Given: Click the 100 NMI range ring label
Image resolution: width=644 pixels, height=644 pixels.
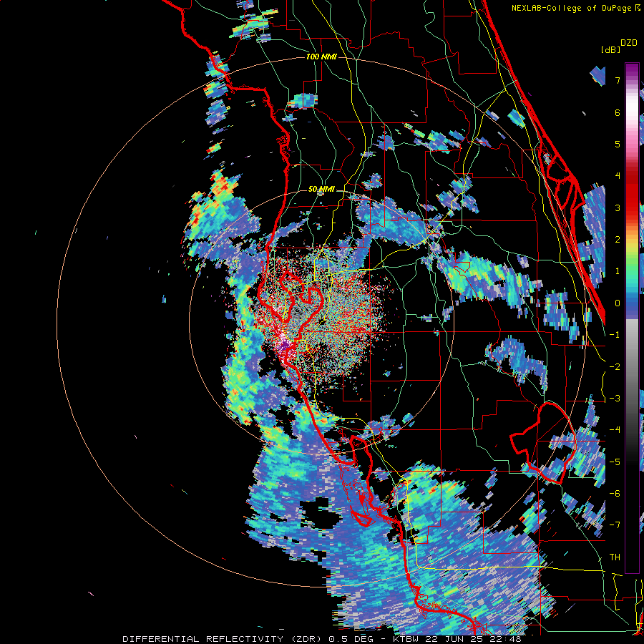Looking at the screenshot, I should click(x=321, y=57).
